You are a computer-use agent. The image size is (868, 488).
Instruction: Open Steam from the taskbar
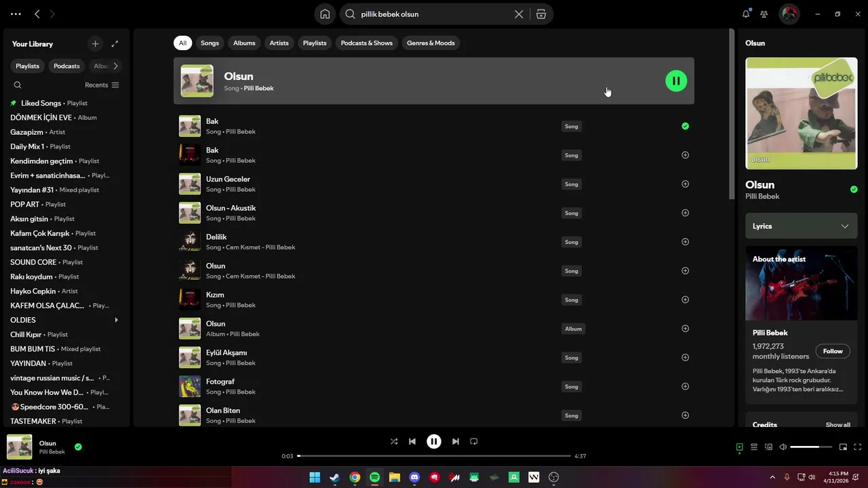[334, 477]
